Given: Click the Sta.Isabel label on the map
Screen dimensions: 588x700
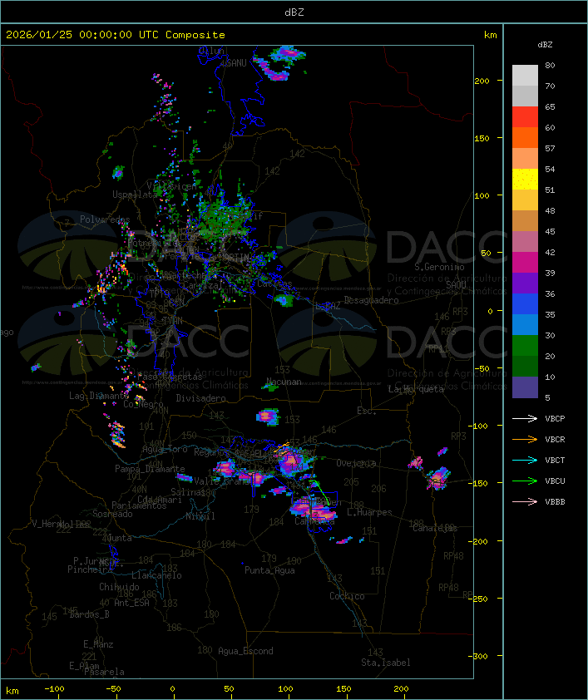Looking at the screenshot, I should 386,663.
